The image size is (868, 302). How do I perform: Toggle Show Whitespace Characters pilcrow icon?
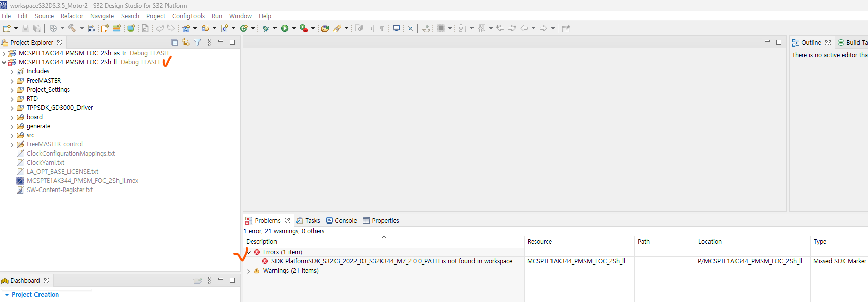(x=382, y=28)
